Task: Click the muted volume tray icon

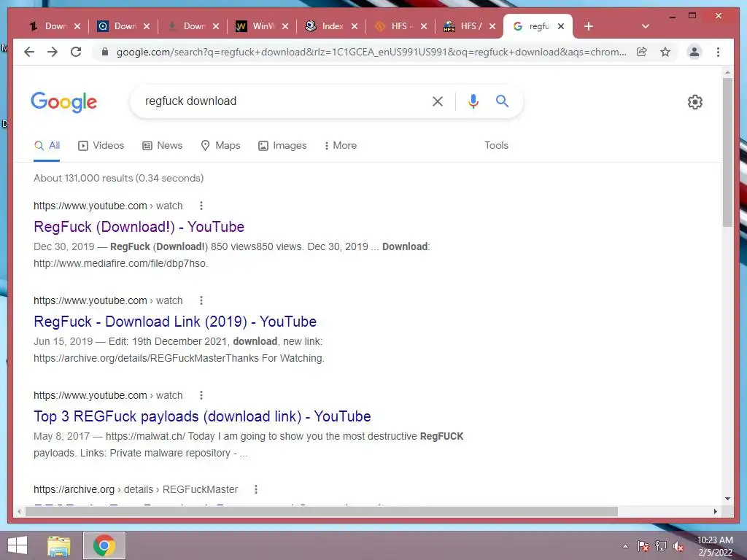Action: pos(678,546)
